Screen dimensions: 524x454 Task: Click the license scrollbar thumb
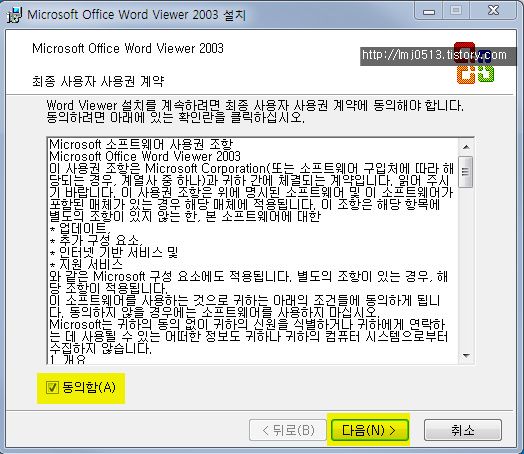466,172
